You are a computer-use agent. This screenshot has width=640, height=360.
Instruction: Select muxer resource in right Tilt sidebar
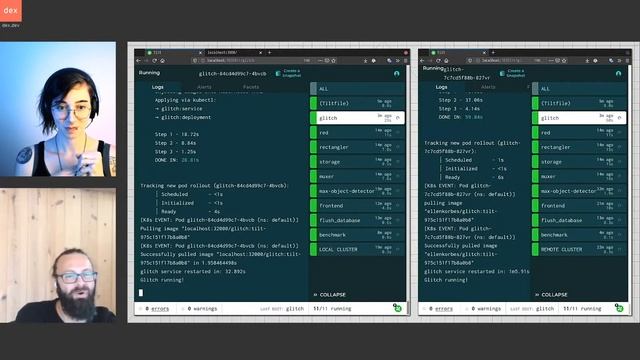click(x=579, y=176)
